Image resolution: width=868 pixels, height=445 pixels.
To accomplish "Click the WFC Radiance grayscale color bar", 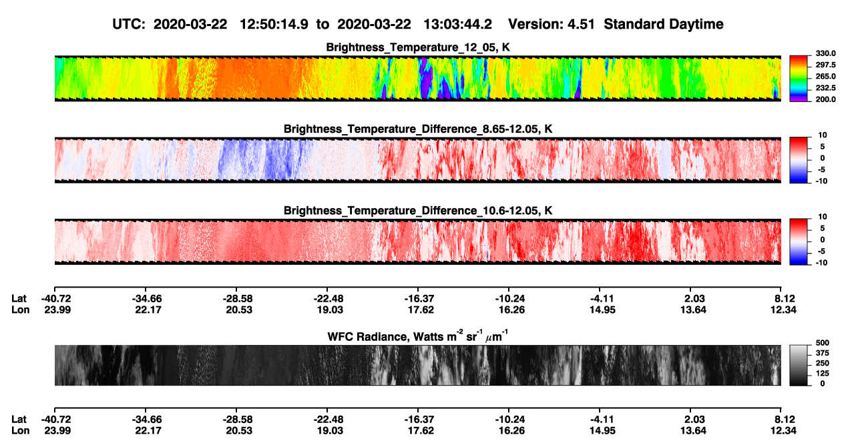I will 799,365.
